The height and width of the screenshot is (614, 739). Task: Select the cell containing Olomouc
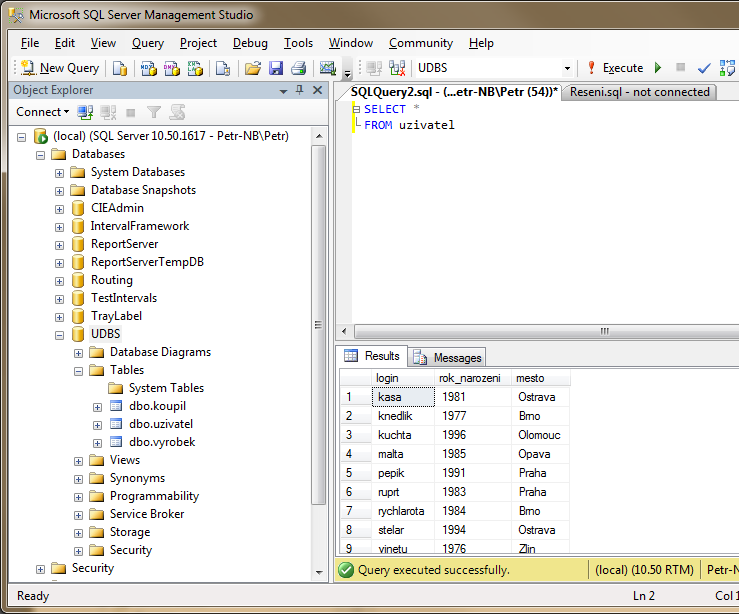(540, 435)
